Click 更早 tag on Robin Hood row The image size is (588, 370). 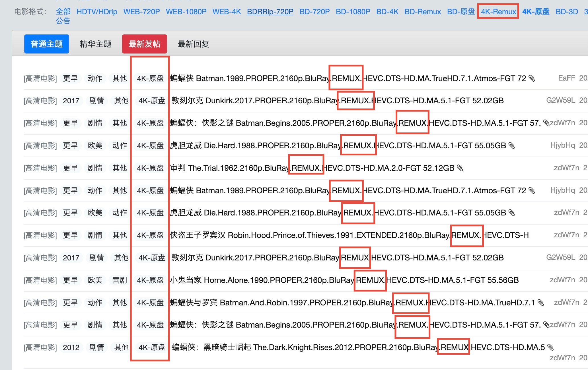click(70, 235)
